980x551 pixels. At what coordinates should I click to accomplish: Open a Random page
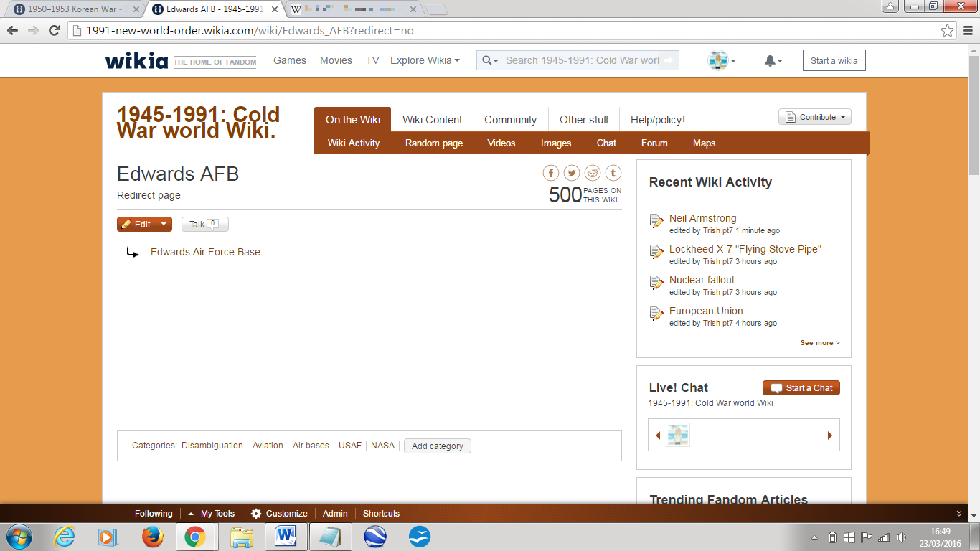point(434,143)
